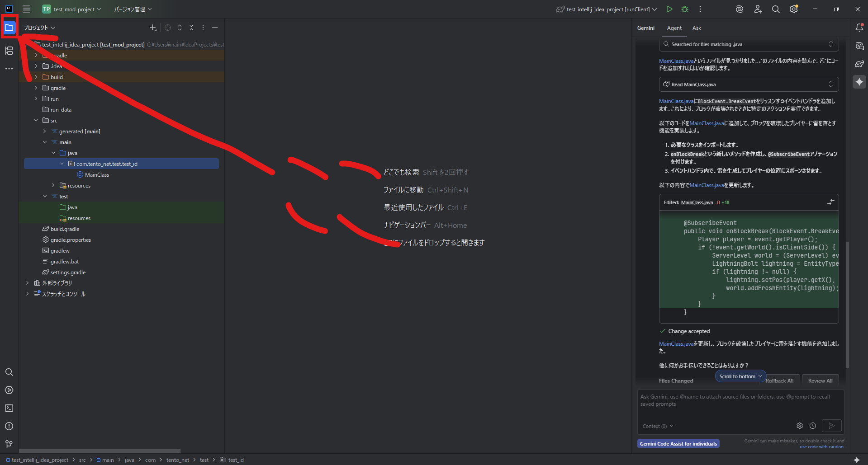The height and width of the screenshot is (465, 868).
Task: Expand the build folder in tree
Action: click(x=36, y=77)
